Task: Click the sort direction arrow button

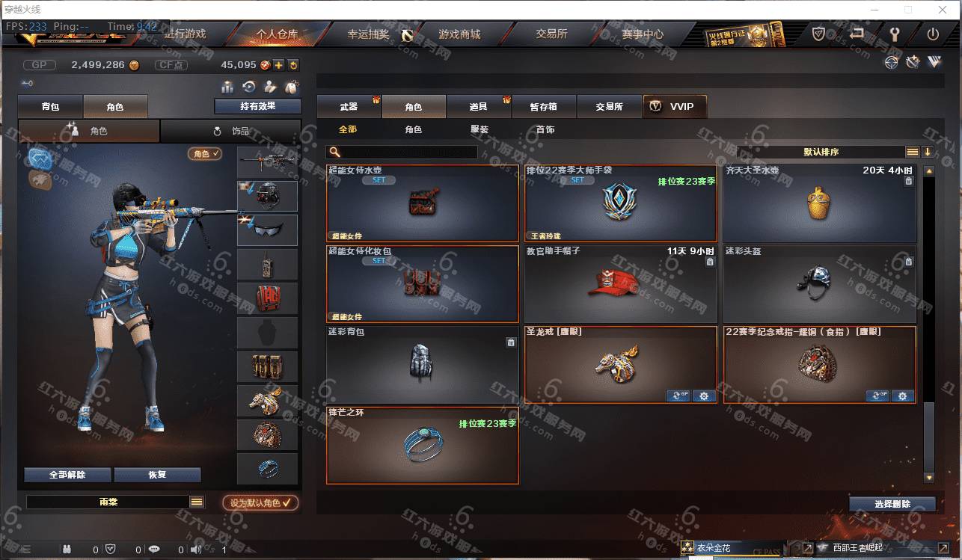Action: point(928,152)
